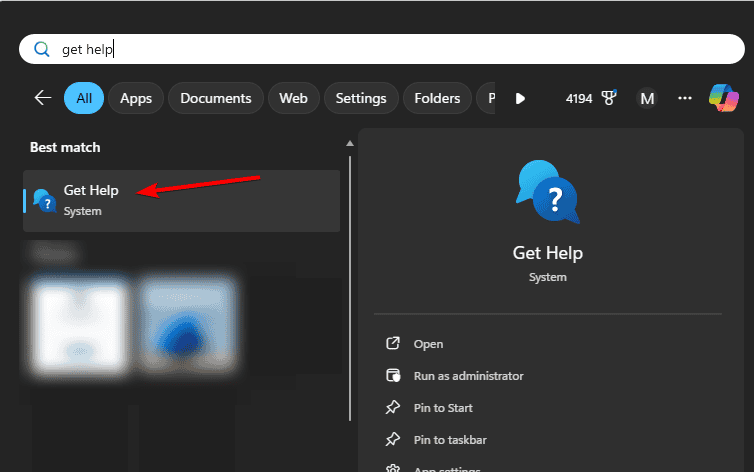Choose Pin to taskbar
754x472 pixels.
[x=450, y=440]
